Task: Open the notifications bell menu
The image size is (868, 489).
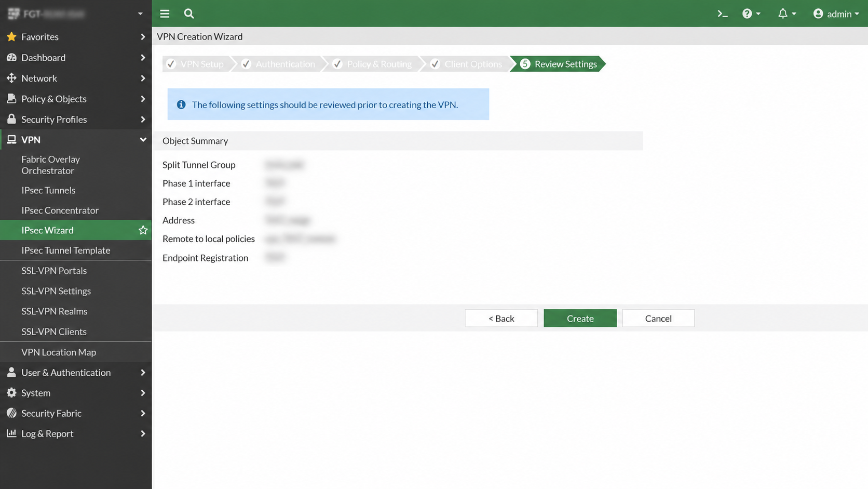Action: [786, 14]
